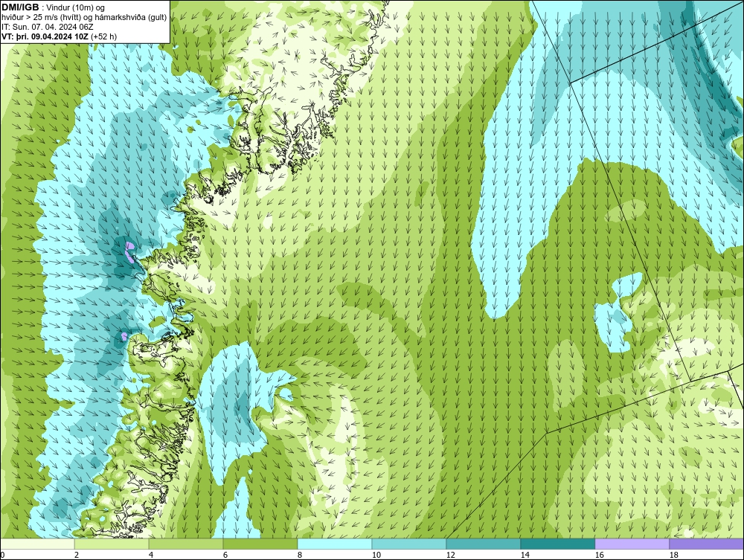
Task: Click the 10-12 m/s cyan legend swatch
Action: pyautogui.click(x=409, y=544)
